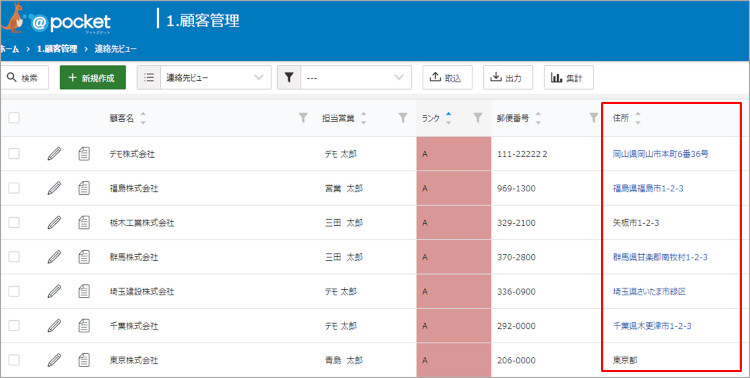Check the row for 千葉株式会社
Image resolution: width=750 pixels, height=378 pixels.
click(x=14, y=326)
